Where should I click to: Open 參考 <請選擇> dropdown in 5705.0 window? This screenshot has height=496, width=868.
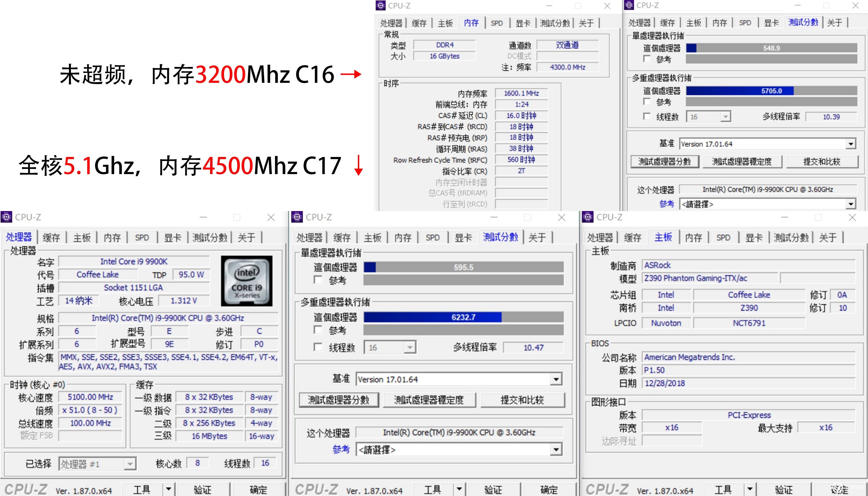(x=851, y=204)
